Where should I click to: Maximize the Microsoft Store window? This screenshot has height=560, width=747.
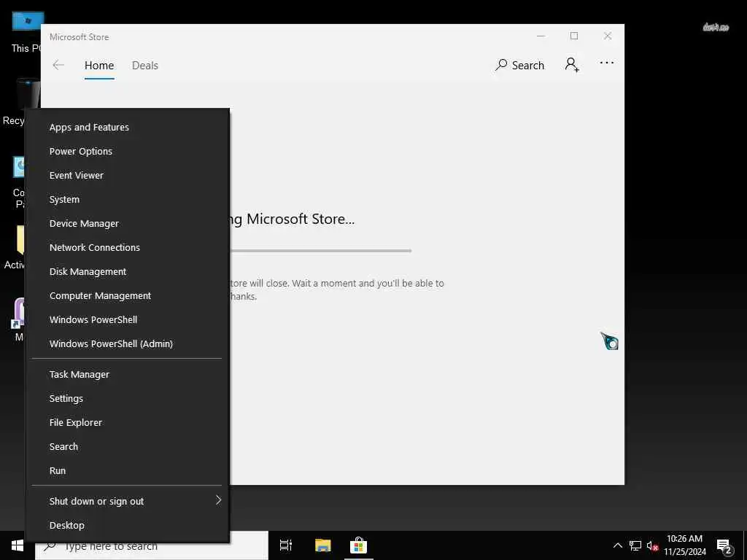point(574,36)
